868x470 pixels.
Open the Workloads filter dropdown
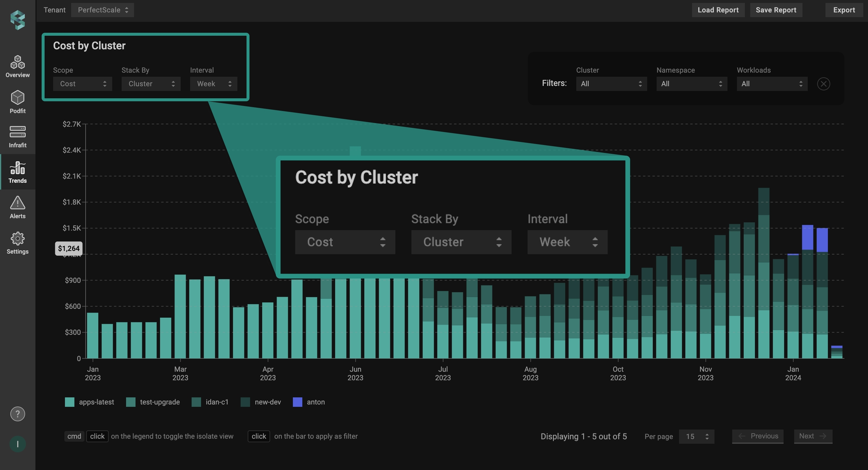point(772,84)
